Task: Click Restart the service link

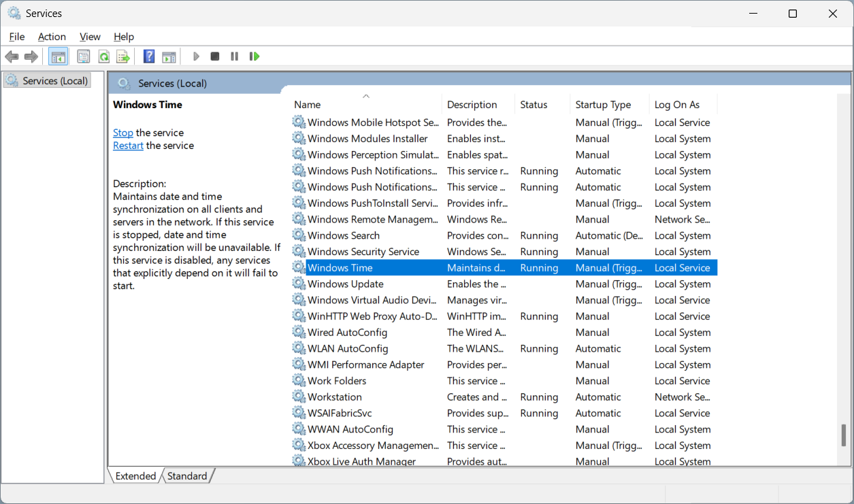Action: pos(128,146)
